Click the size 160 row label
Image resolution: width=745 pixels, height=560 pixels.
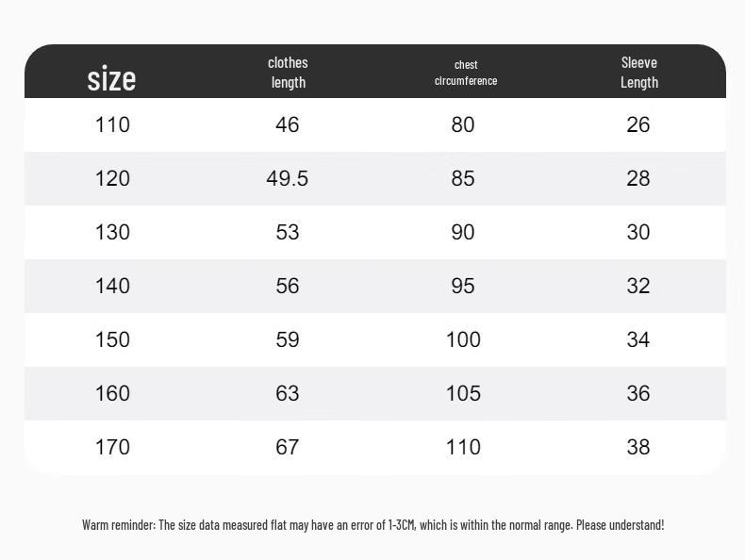coord(112,393)
